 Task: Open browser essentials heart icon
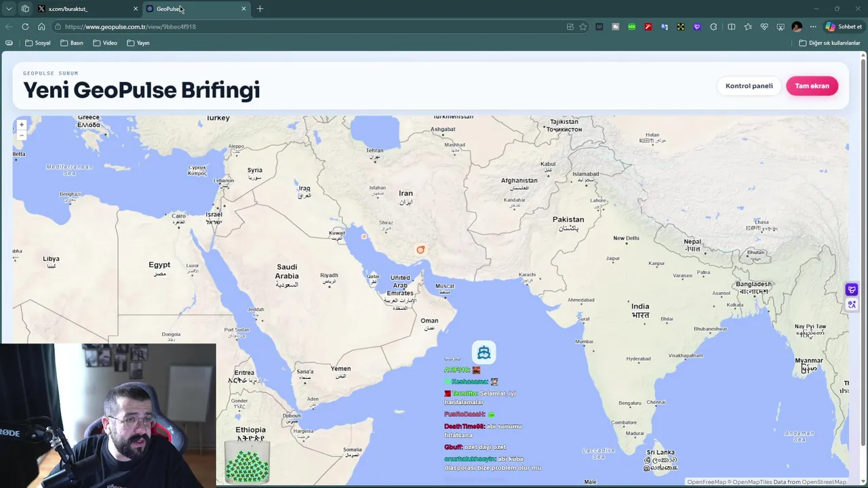pyautogui.click(x=764, y=26)
